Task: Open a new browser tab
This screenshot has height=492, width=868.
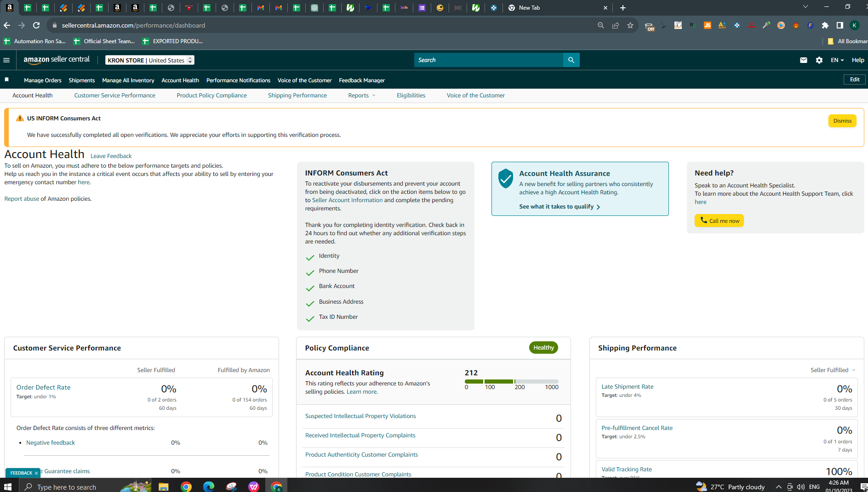Action: click(623, 8)
